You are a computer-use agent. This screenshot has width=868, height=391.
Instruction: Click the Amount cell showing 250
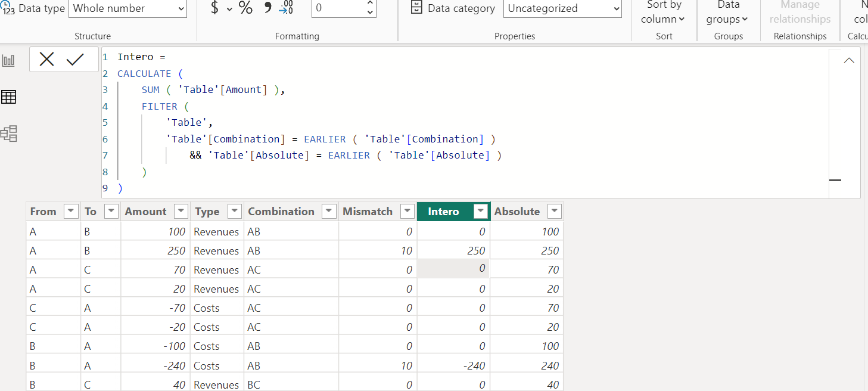[155, 251]
